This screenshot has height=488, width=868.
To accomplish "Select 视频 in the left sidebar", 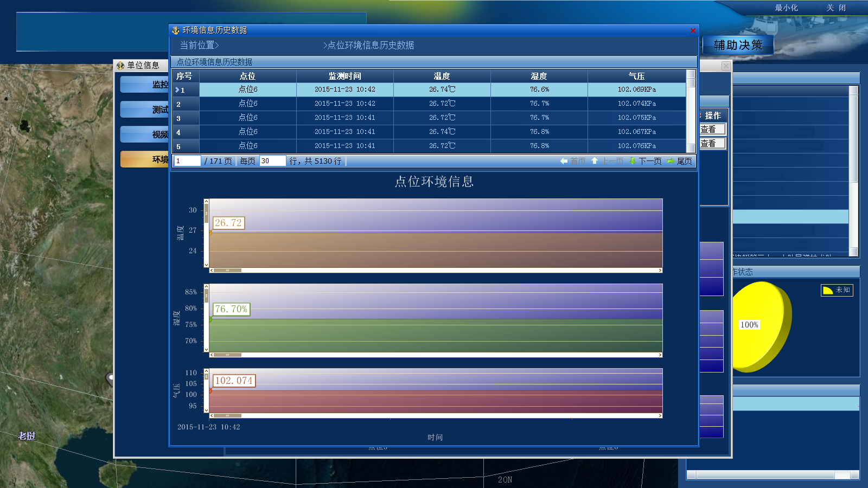I will (145, 134).
